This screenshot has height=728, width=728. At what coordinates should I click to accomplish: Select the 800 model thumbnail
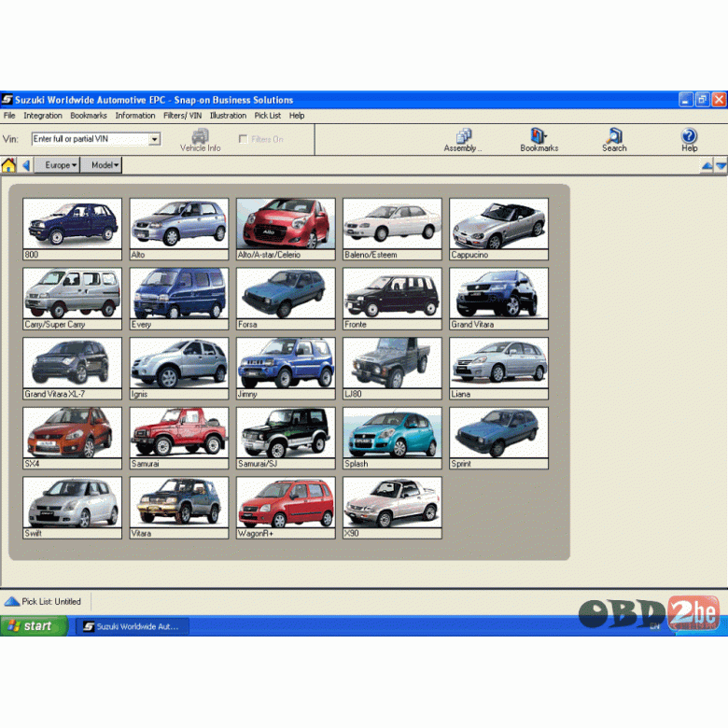73,229
